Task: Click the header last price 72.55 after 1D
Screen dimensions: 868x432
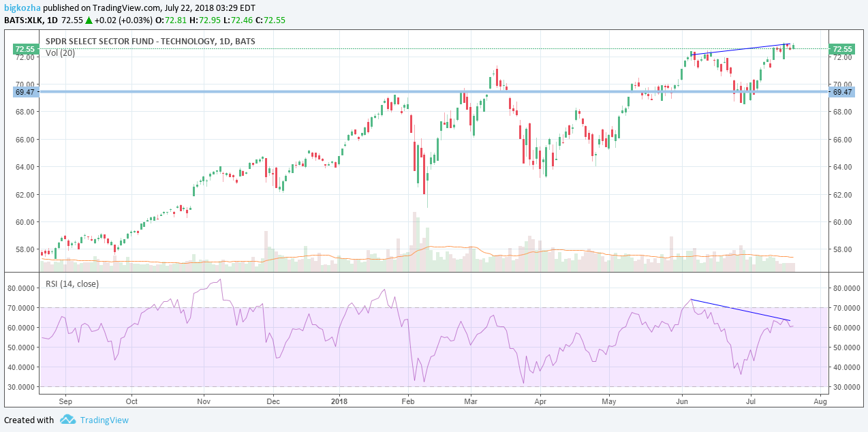Action: 72,20
